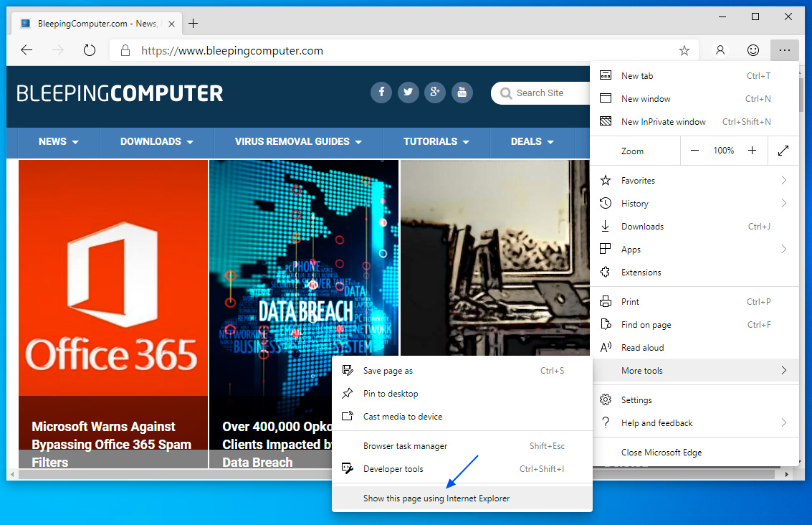Choose Browser task manager entry
The width and height of the screenshot is (812, 525).
[462, 445]
